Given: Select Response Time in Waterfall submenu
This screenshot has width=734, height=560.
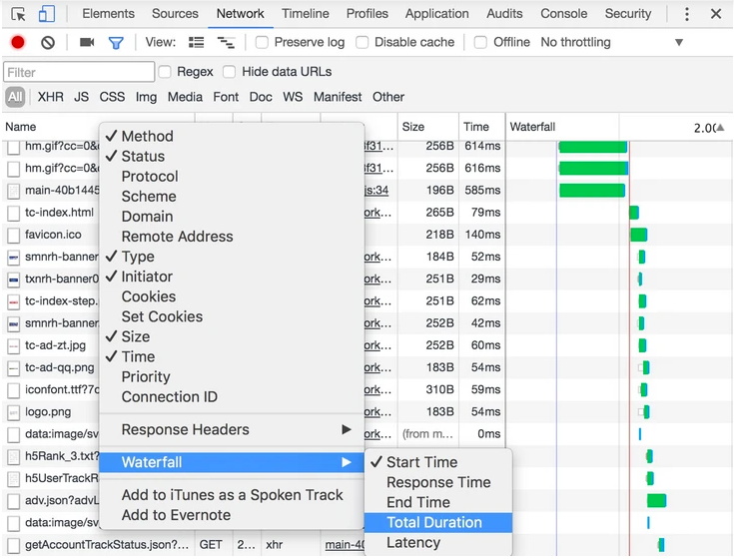Looking at the screenshot, I should [438, 482].
